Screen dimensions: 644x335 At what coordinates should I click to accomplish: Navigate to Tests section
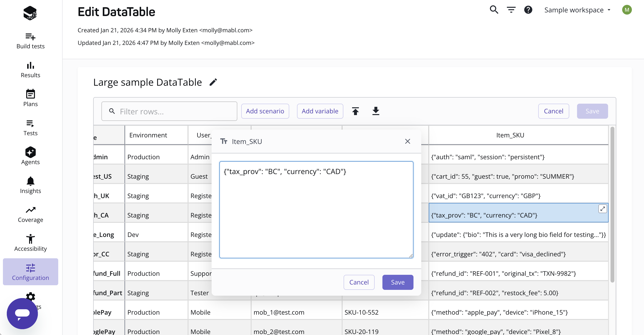31,128
